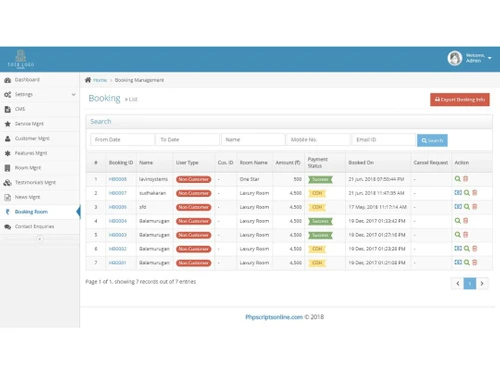This screenshot has height=375, width=500.
Task: Click the payment icon in row 3 (sfd)
Action: click(458, 207)
